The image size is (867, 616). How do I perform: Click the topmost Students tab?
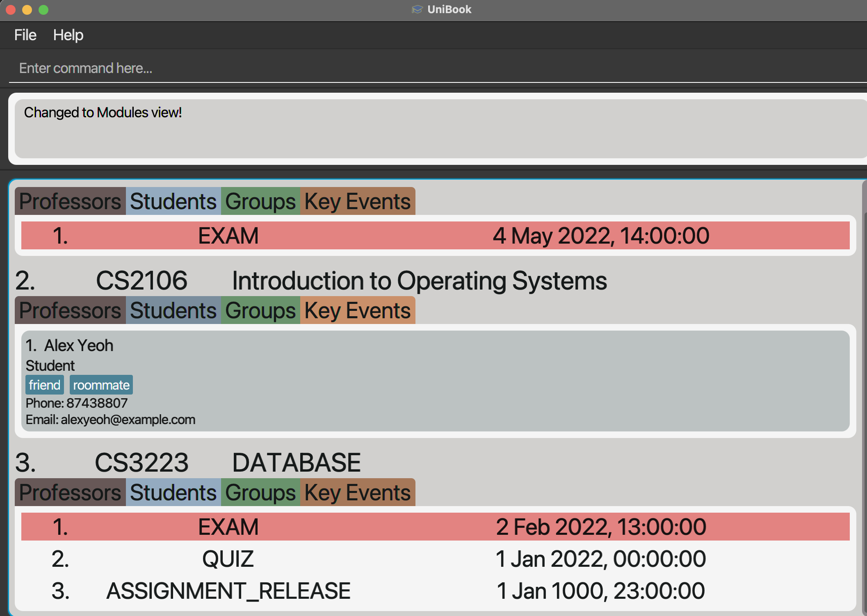173,201
